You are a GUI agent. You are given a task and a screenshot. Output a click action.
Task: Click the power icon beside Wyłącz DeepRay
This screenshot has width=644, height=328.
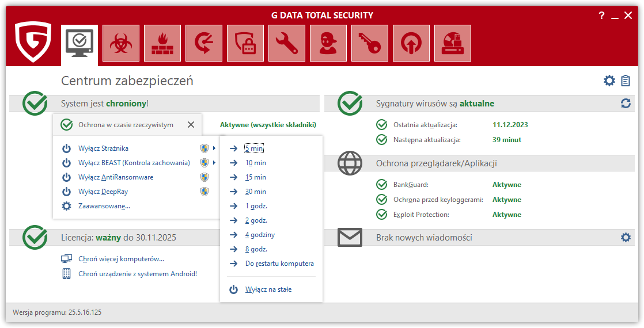point(67,192)
